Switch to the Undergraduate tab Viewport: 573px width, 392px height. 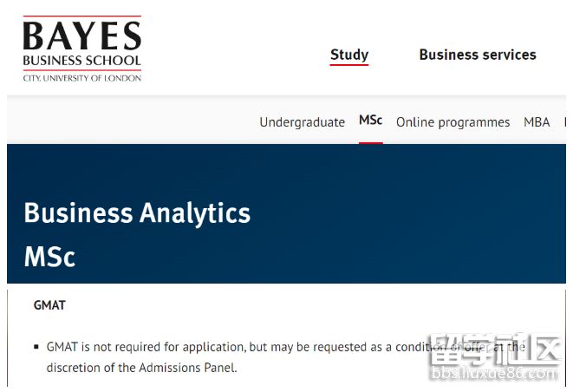[x=302, y=122]
